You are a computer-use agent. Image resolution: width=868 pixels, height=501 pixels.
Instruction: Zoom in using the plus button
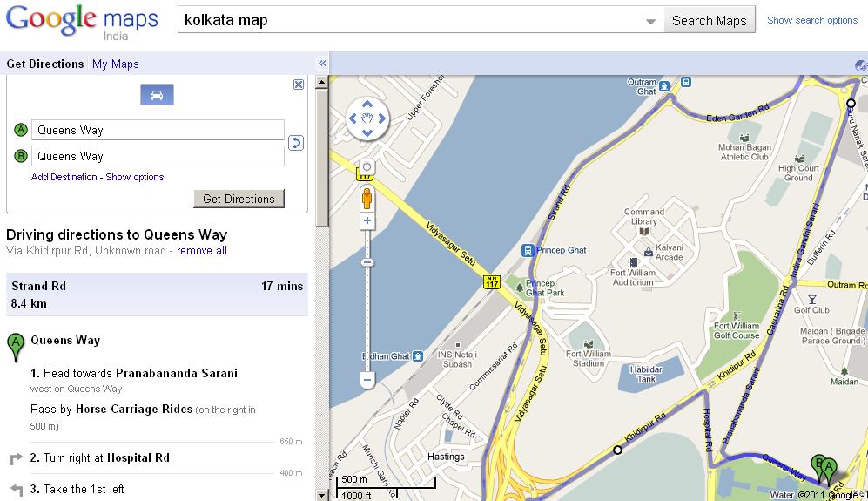point(367,220)
